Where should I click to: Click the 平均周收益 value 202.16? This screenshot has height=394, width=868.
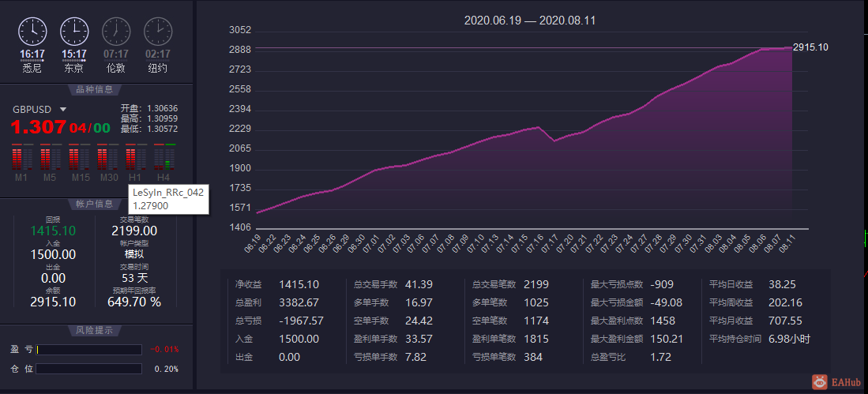click(x=785, y=302)
